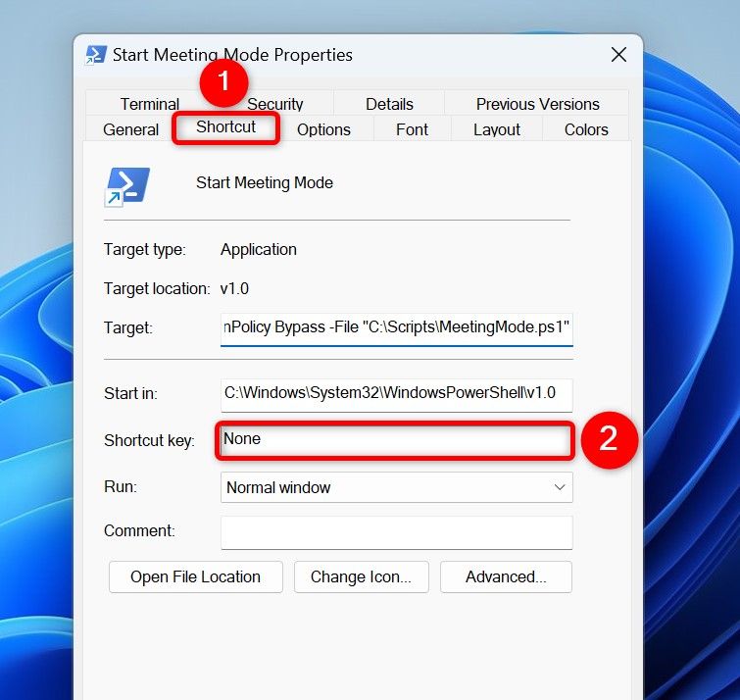
Task: Switch to the Security tab
Action: pos(274,103)
